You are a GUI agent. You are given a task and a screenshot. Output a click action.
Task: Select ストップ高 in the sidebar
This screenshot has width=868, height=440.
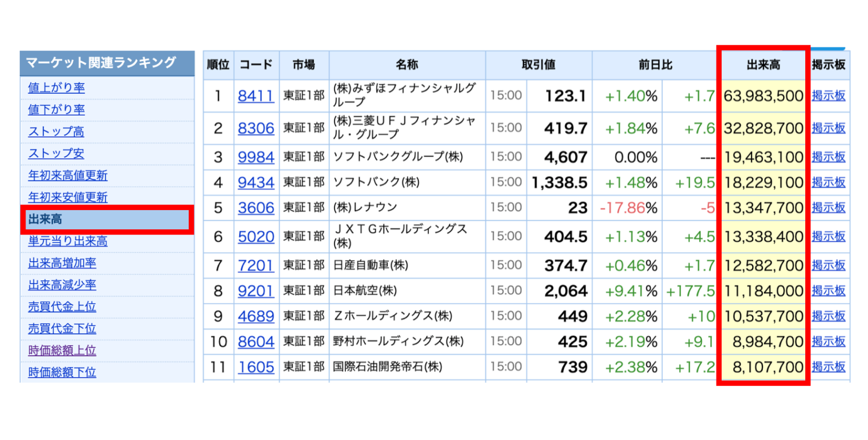(56, 132)
